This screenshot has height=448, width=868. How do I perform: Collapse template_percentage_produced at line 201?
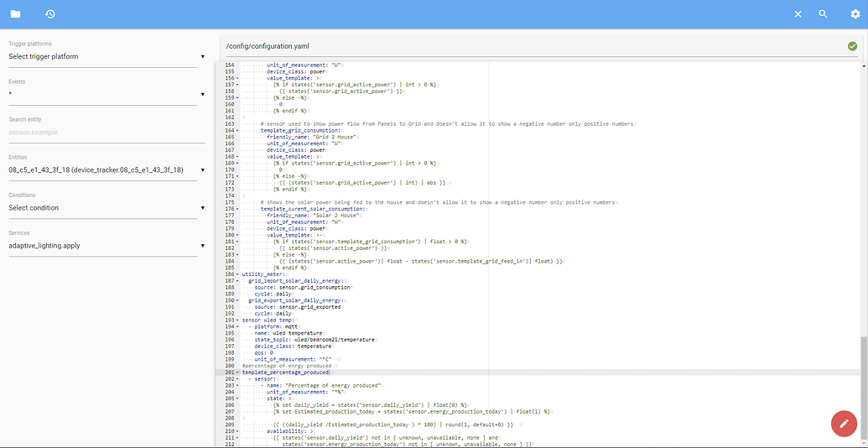[238, 372]
